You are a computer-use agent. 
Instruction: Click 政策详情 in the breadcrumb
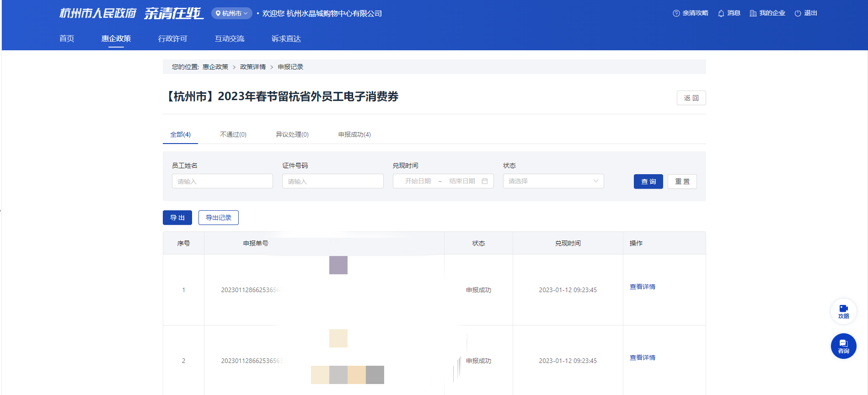[252, 67]
